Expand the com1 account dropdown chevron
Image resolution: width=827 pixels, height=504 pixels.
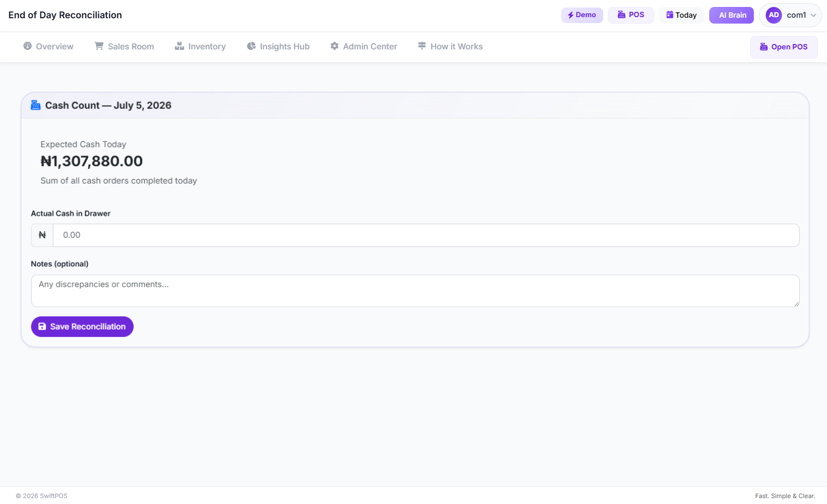(x=814, y=16)
